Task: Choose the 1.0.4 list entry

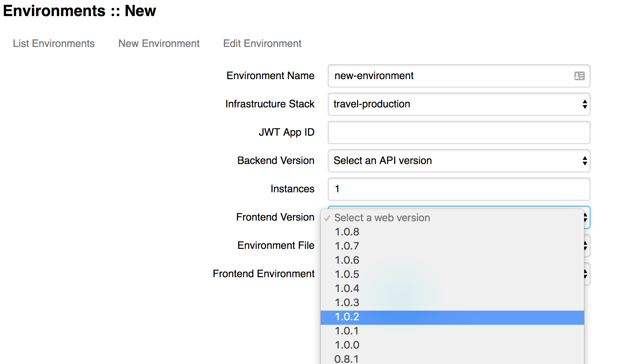Action: click(x=347, y=288)
